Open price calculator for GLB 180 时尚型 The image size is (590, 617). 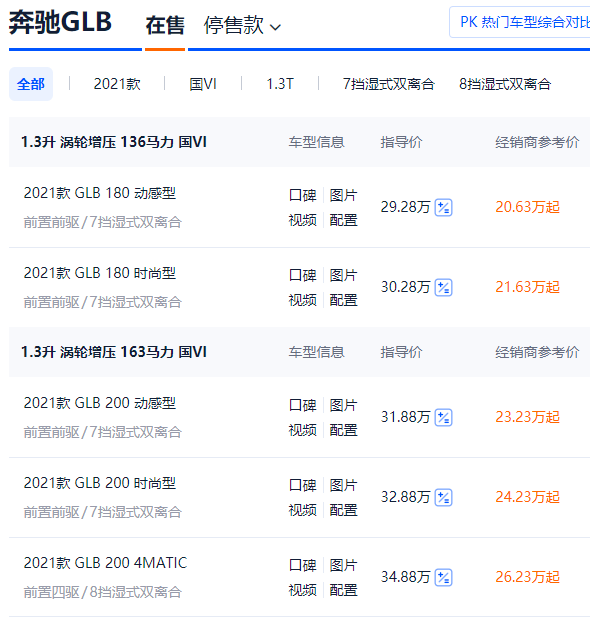point(443,288)
